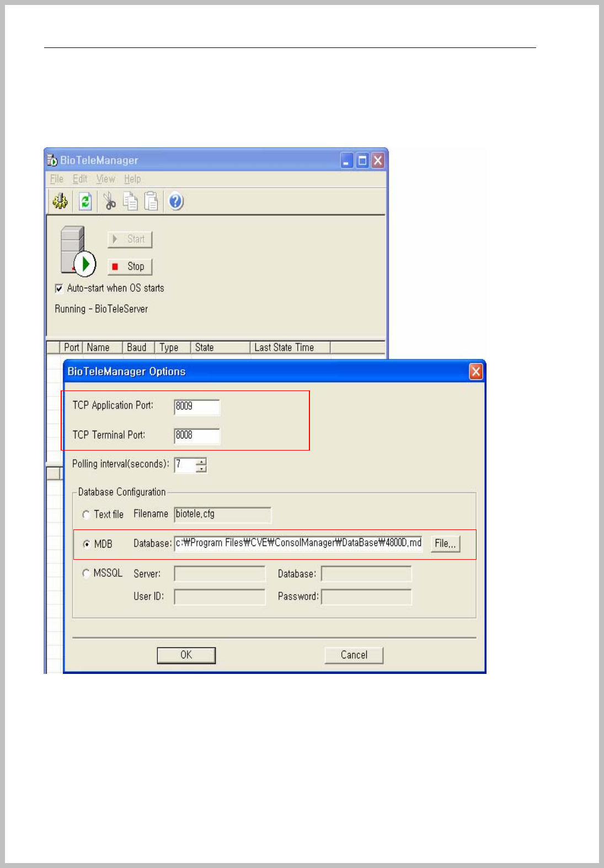Open the blue question mark help icon
Screen dimensions: 604x868
coord(175,201)
